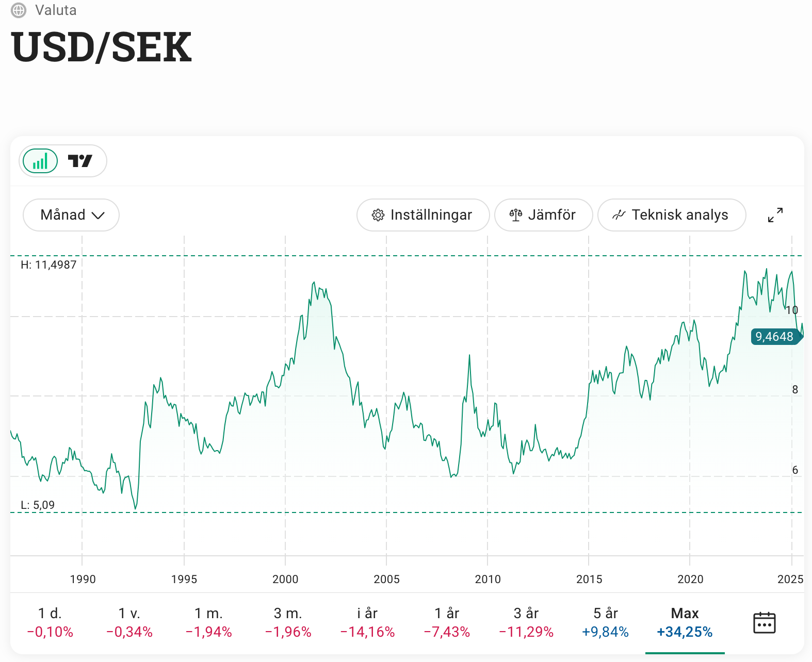Select the Max time period tab
812x662 pixels.
pos(685,622)
